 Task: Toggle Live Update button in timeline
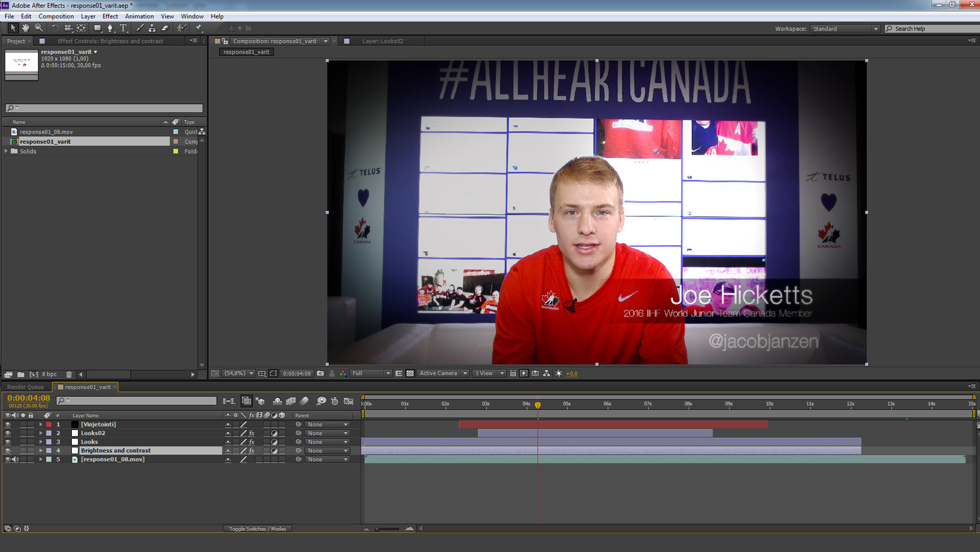pyautogui.click(x=247, y=401)
